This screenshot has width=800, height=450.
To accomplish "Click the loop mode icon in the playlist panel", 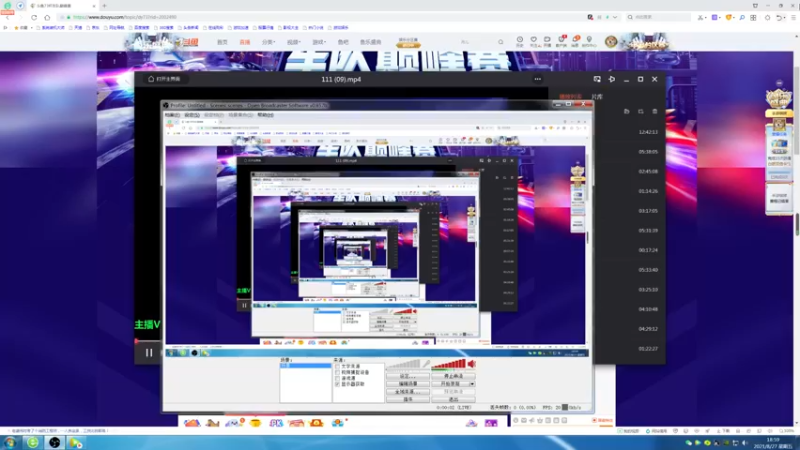I will [641, 111].
